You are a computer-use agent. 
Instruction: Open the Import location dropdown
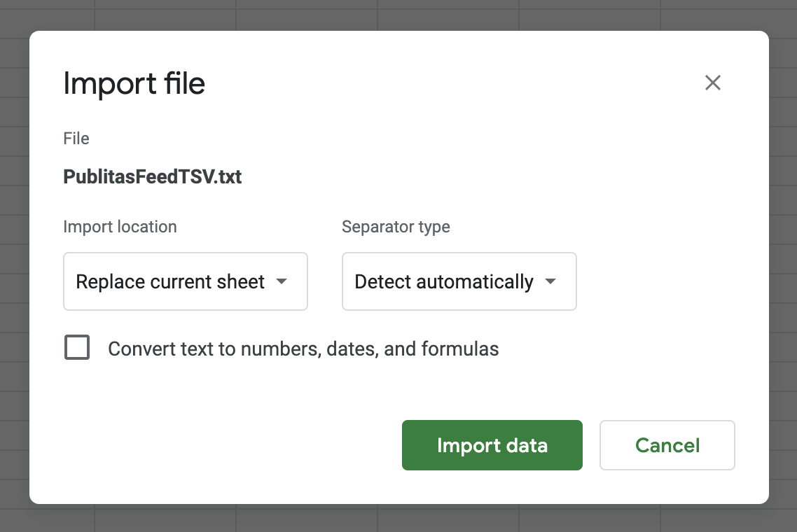(x=185, y=281)
